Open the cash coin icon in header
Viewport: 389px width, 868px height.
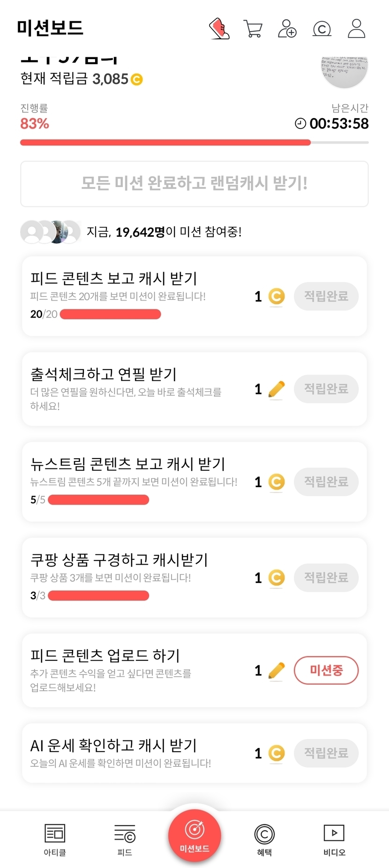click(x=322, y=29)
